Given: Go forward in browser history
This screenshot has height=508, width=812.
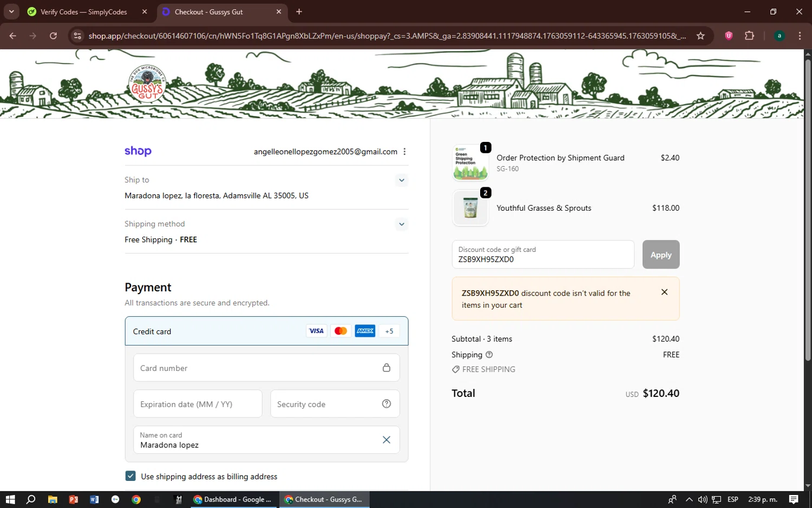Looking at the screenshot, I should [33, 36].
